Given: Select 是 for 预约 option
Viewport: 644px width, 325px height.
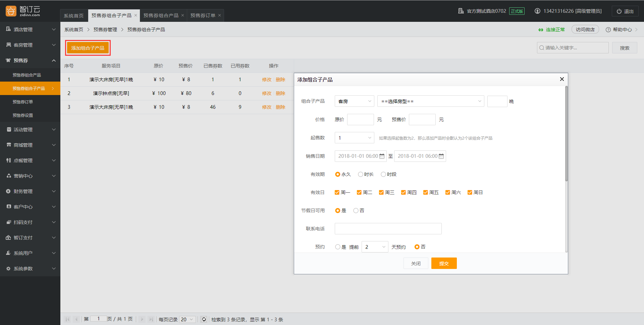Looking at the screenshot, I should point(337,247).
